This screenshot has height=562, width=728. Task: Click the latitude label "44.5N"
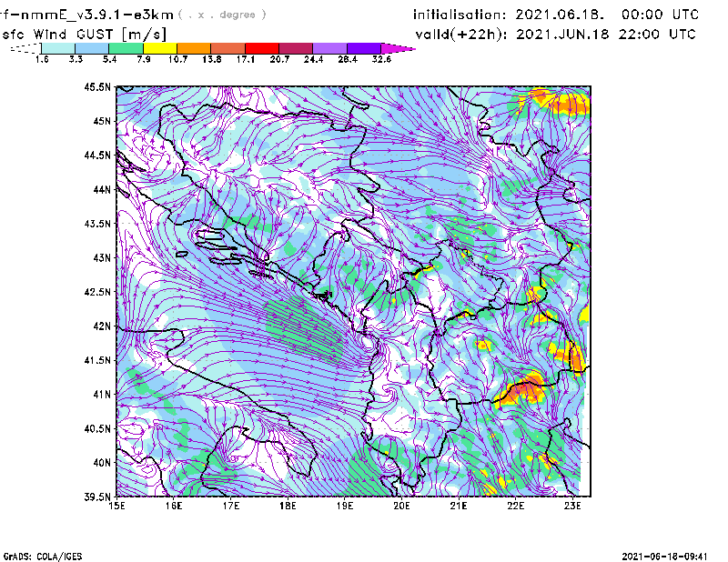tap(97, 155)
